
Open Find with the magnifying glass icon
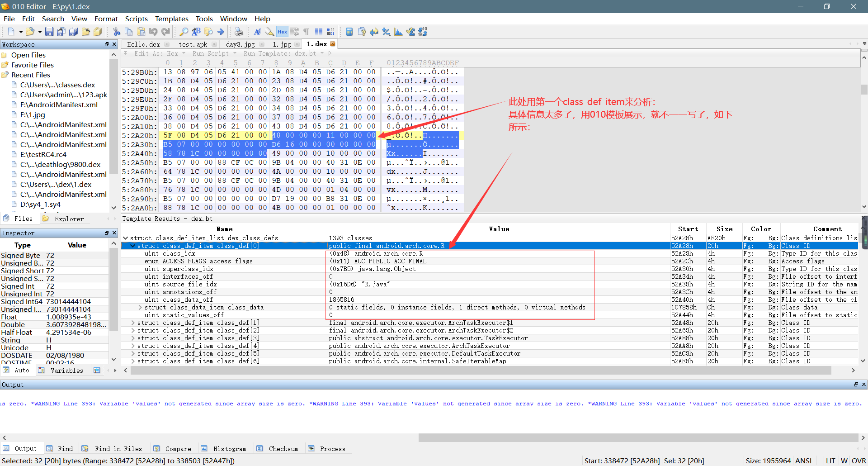coord(184,32)
